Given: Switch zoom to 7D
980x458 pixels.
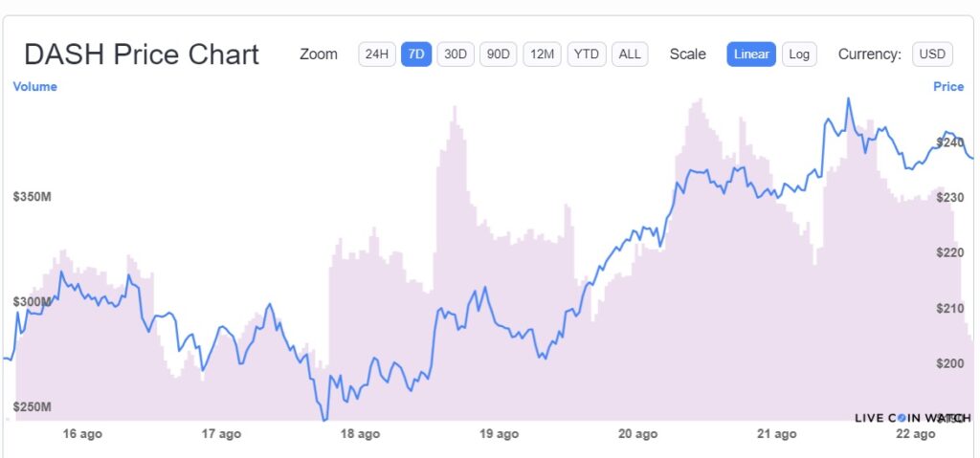Looking at the screenshot, I should 416,55.
